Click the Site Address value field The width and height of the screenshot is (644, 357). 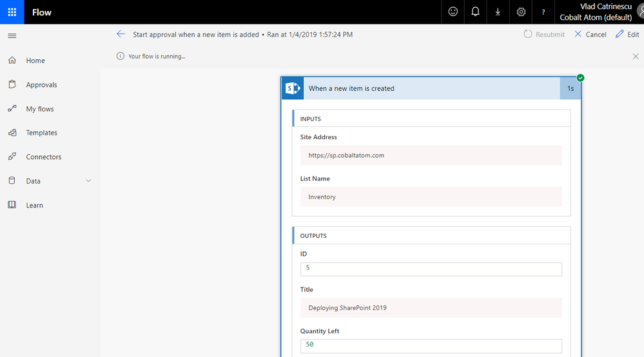pos(431,155)
